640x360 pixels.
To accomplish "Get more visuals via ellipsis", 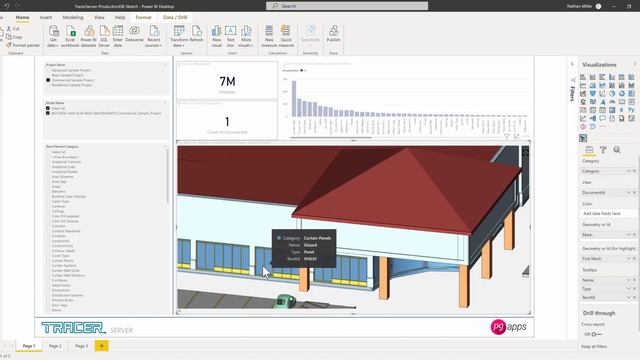I will pyautogui.click(x=602, y=127).
